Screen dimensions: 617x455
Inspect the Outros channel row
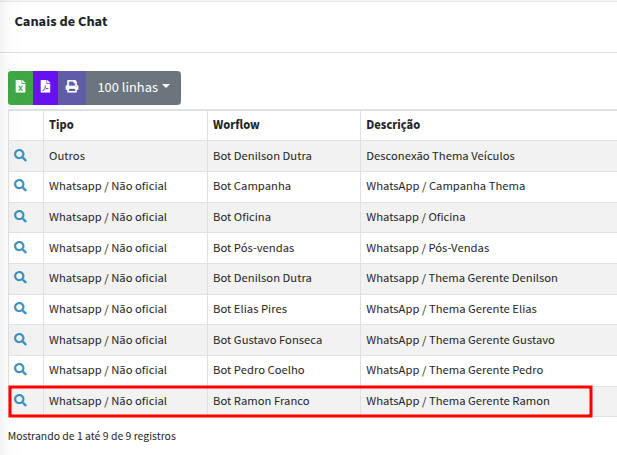pos(20,156)
